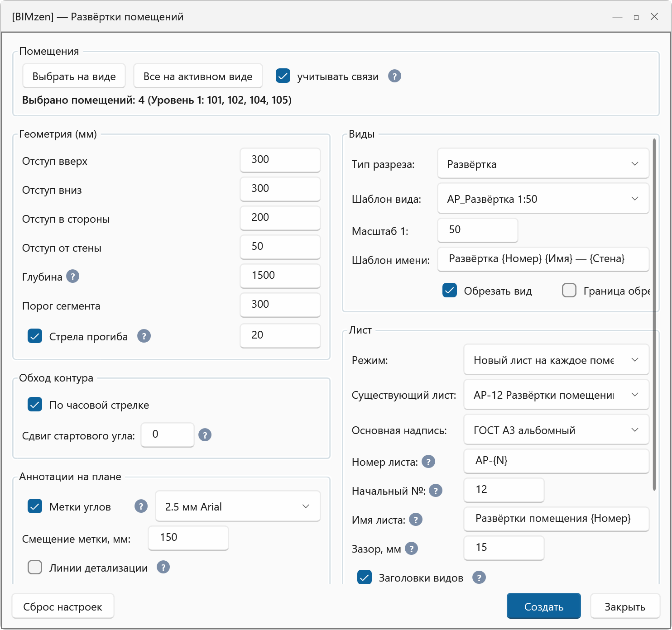
Task: Open help icon next to учитывать связи
Action: click(394, 76)
